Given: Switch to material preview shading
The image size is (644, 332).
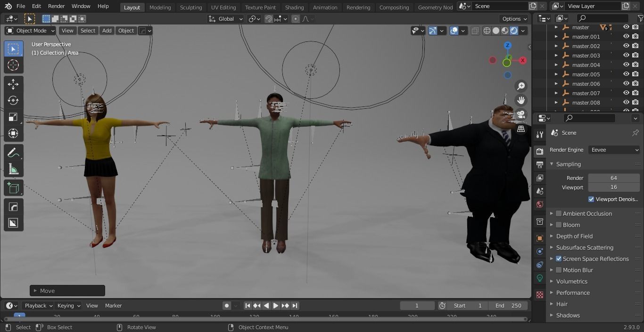Looking at the screenshot, I should coord(505,31).
